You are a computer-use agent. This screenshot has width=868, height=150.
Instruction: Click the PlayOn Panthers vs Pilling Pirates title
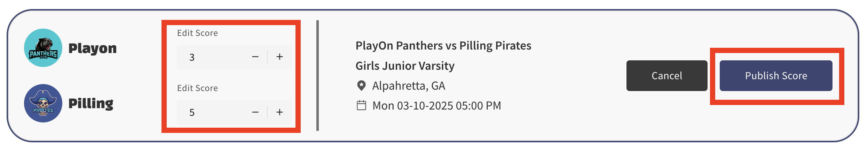[x=443, y=46]
